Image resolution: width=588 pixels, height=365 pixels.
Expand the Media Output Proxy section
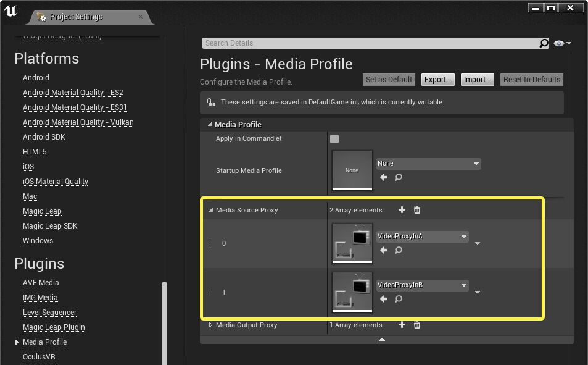210,325
